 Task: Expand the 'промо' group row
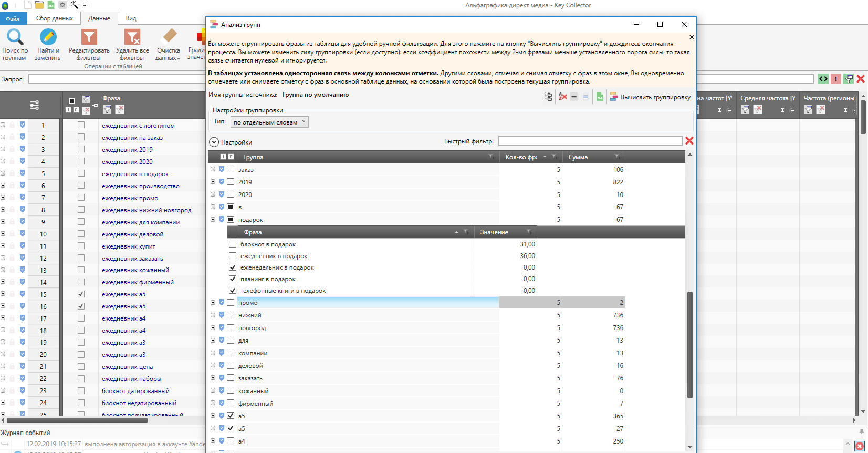[213, 303]
